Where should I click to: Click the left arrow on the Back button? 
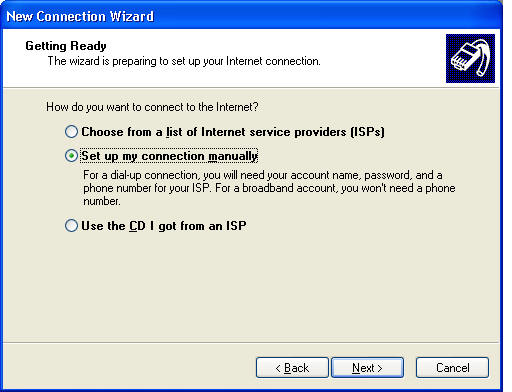278,368
